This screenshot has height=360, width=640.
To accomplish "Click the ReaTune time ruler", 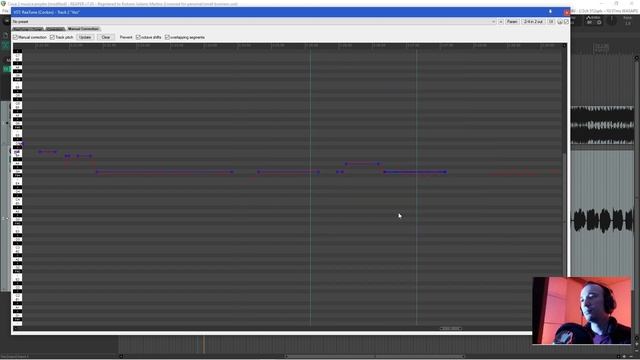I will point(292,46).
